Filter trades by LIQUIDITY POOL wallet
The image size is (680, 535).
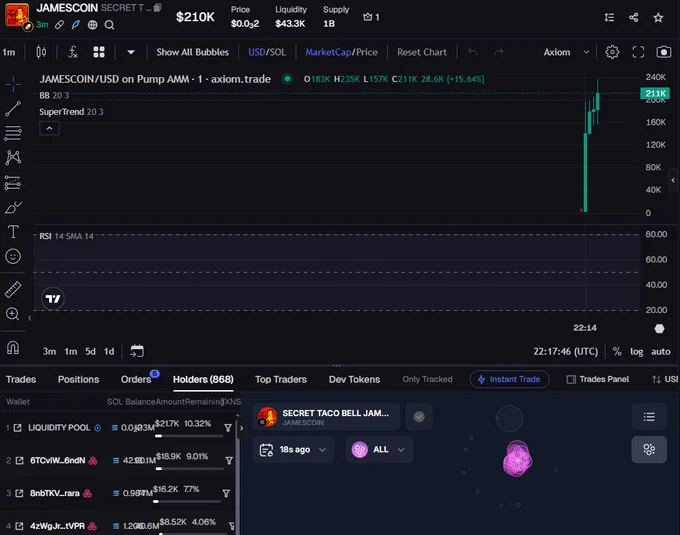click(228, 428)
